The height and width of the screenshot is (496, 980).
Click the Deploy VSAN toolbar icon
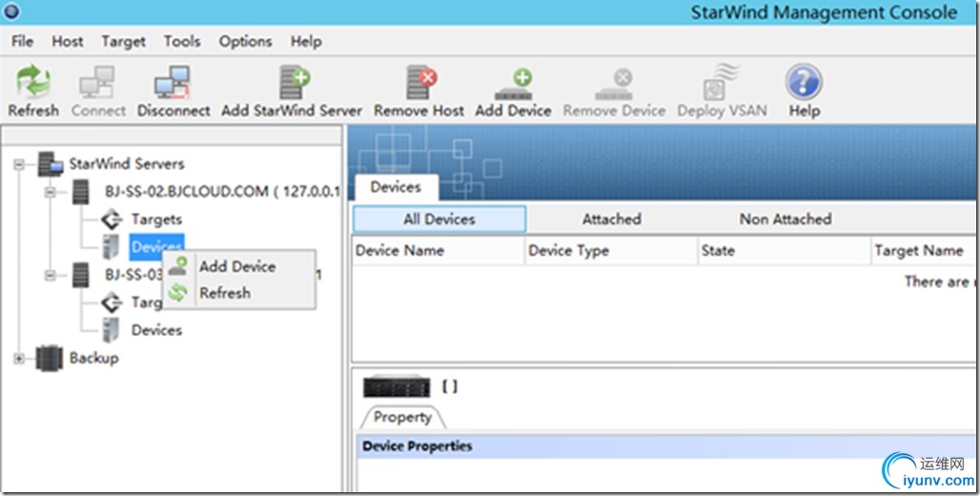(x=721, y=82)
